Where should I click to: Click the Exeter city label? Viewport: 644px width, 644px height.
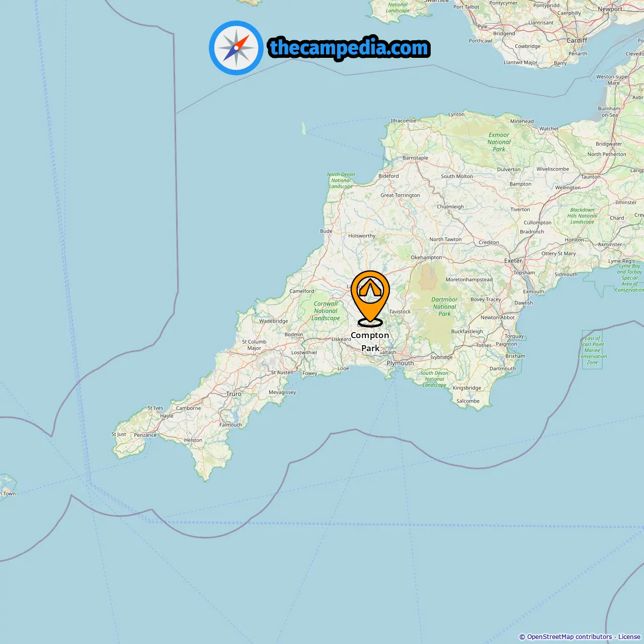tap(513, 261)
